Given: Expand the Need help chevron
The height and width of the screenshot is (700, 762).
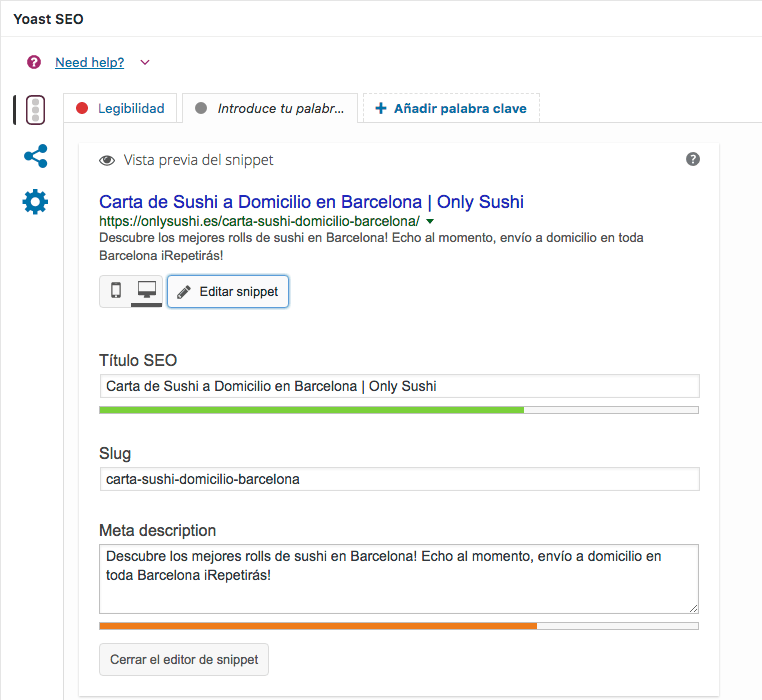Looking at the screenshot, I should point(145,62).
